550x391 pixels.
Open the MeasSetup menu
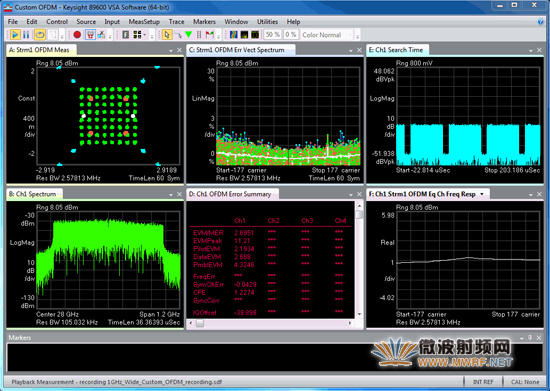(144, 22)
